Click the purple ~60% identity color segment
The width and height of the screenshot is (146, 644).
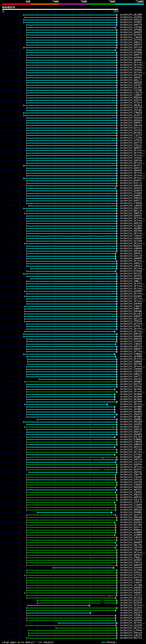pyautogui.click(x=73, y=4)
